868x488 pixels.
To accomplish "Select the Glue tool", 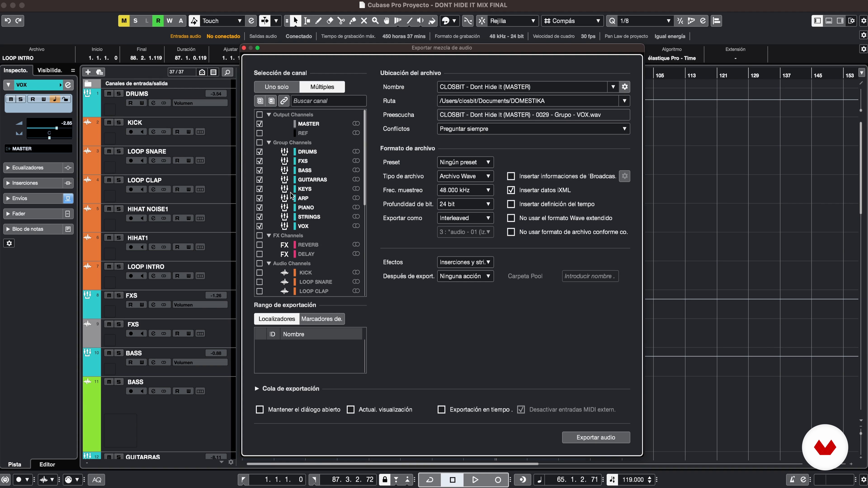I will tap(353, 21).
